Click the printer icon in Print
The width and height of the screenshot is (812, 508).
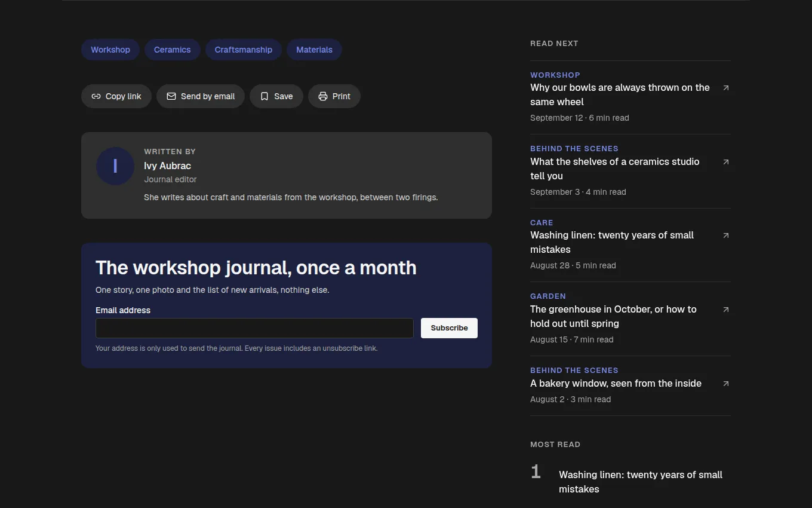click(323, 96)
